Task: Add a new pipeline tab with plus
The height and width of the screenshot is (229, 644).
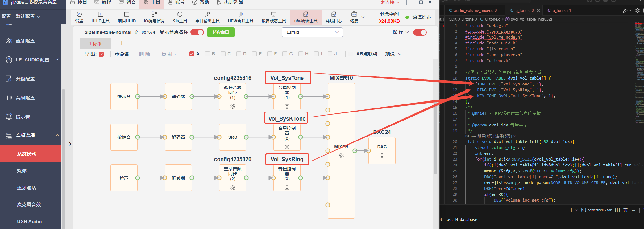Action: [122, 43]
